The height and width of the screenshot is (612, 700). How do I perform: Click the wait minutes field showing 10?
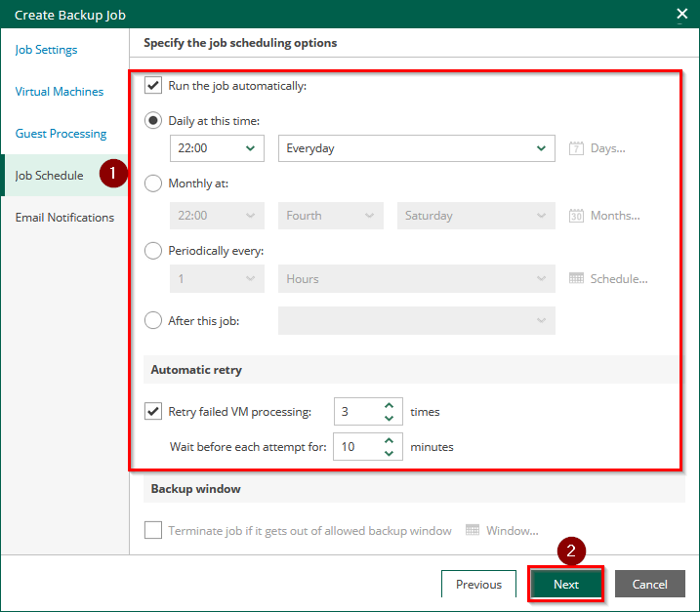click(368, 446)
